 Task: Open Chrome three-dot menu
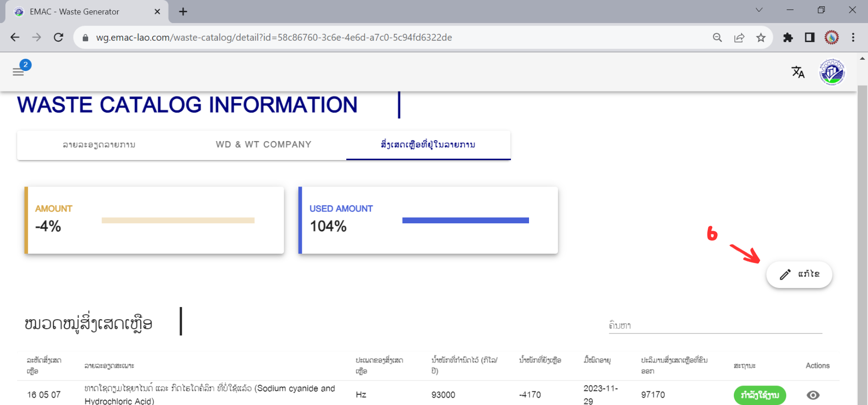(x=853, y=38)
